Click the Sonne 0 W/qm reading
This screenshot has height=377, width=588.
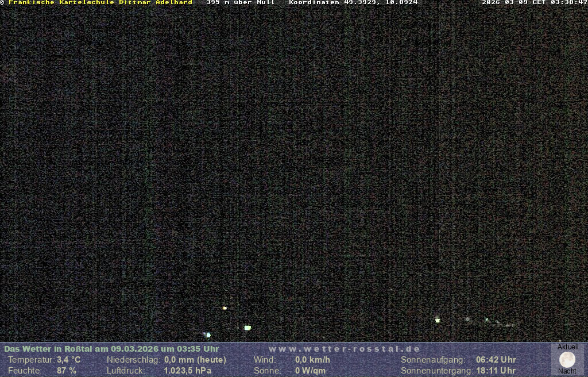[310, 371]
